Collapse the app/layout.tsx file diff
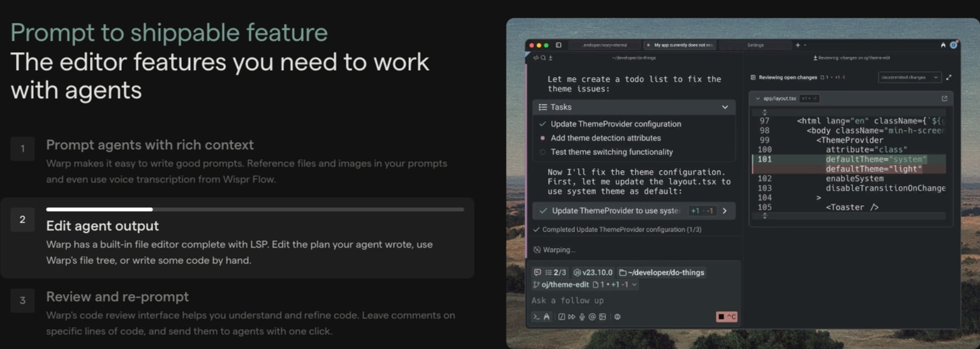980x349 pixels. (757, 99)
